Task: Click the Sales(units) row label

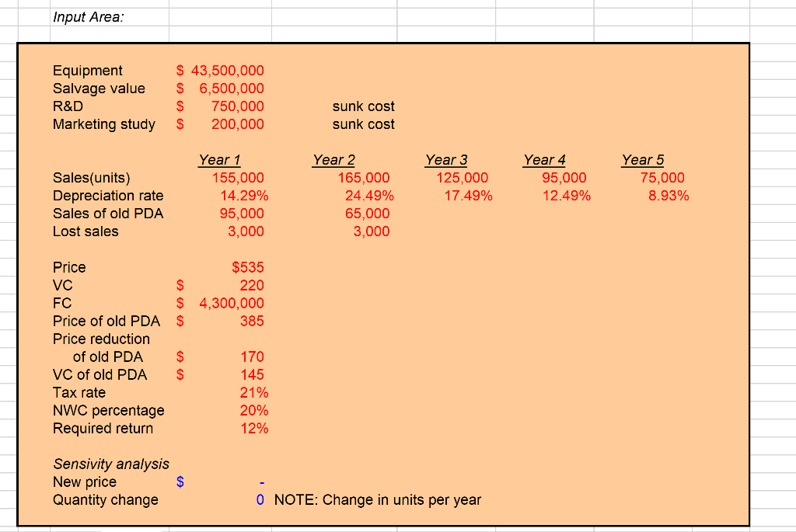Action: point(92,178)
